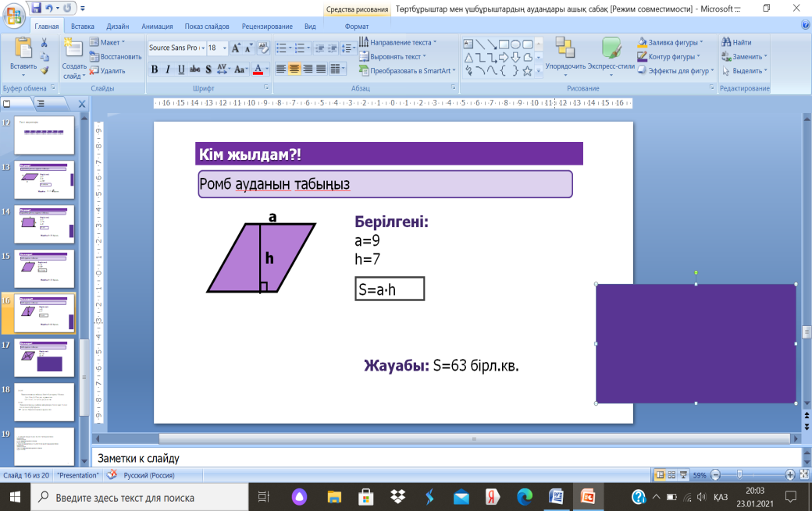Select the star shape in gallery
Screen dimensions: 812x511
pyautogui.click(x=527, y=71)
